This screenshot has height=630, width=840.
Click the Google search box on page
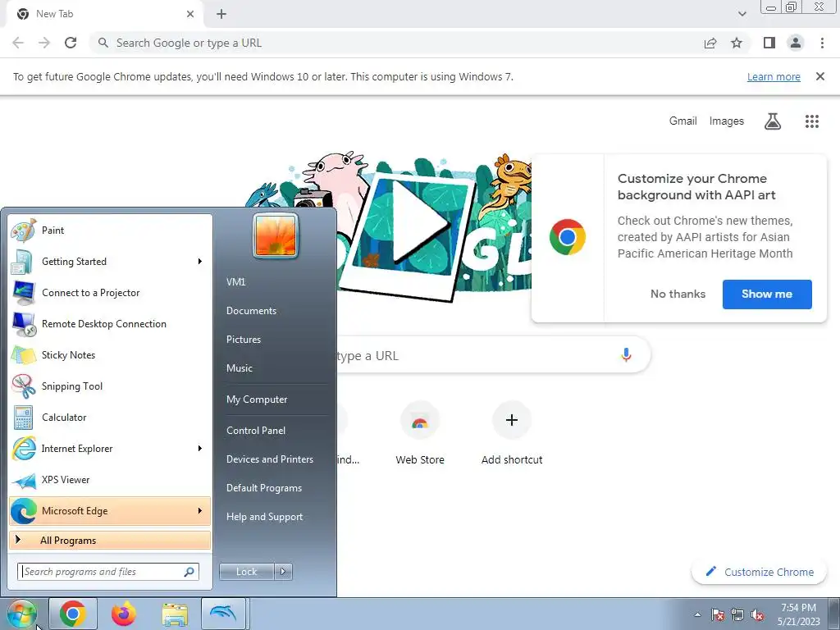point(493,355)
